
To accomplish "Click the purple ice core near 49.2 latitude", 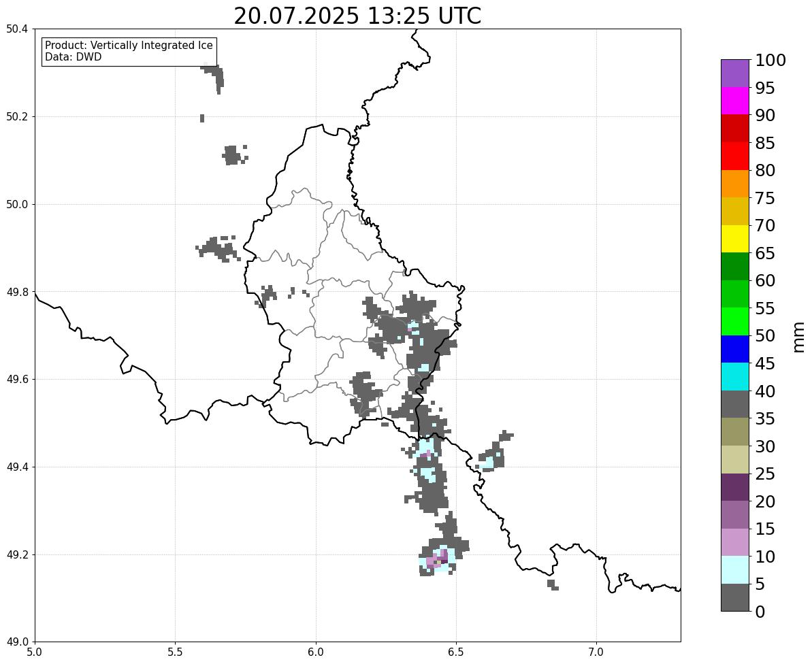I will [x=438, y=559].
